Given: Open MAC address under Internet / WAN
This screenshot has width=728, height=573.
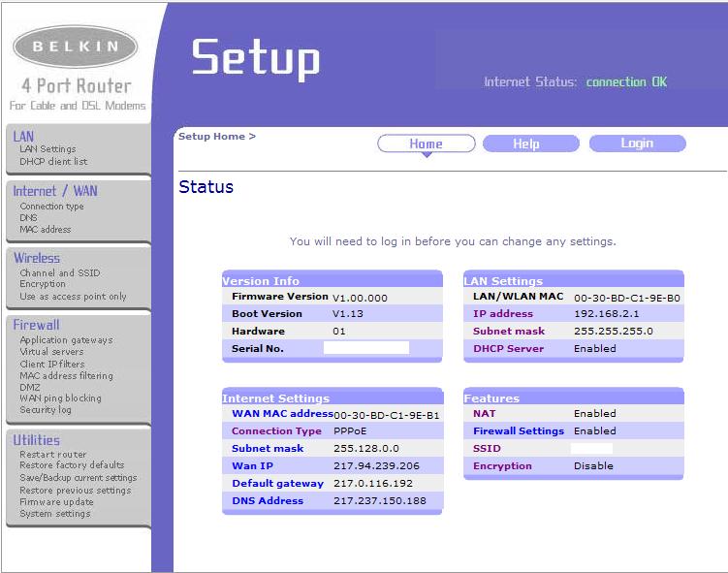Looking at the screenshot, I should pyautogui.click(x=45, y=230).
